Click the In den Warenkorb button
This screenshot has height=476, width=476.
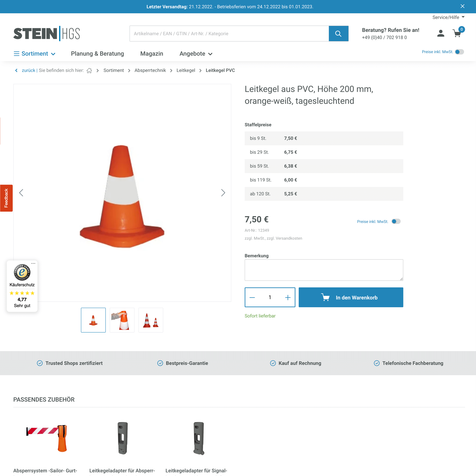click(x=351, y=297)
